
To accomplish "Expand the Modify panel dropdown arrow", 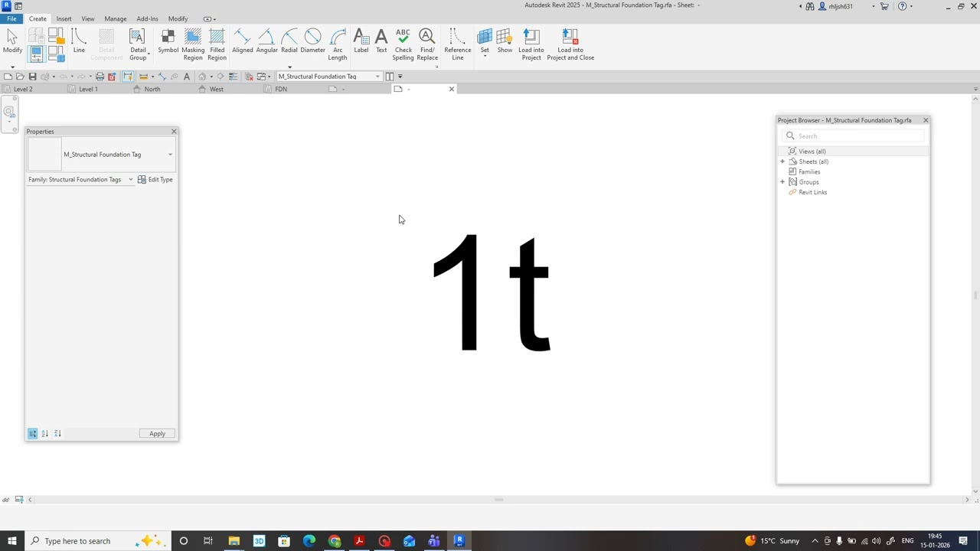I will pyautogui.click(x=12, y=67).
